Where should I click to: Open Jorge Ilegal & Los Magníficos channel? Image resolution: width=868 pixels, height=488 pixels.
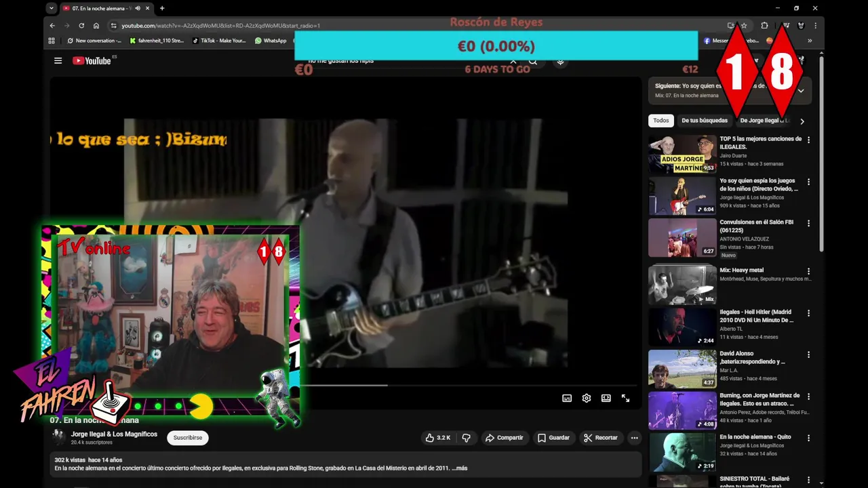[114, 434]
